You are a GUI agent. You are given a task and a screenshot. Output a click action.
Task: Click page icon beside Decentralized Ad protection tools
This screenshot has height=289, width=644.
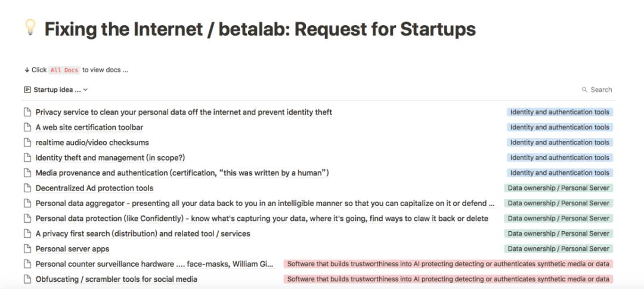coord(27,188)
